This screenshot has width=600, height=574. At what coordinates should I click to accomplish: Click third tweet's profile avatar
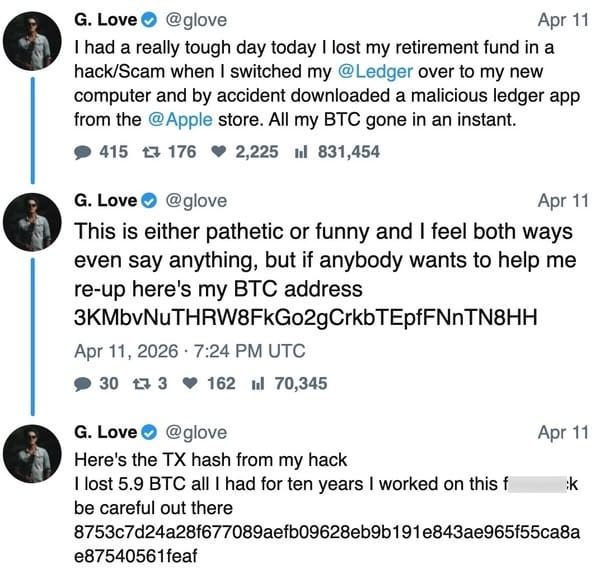[34, 456]
